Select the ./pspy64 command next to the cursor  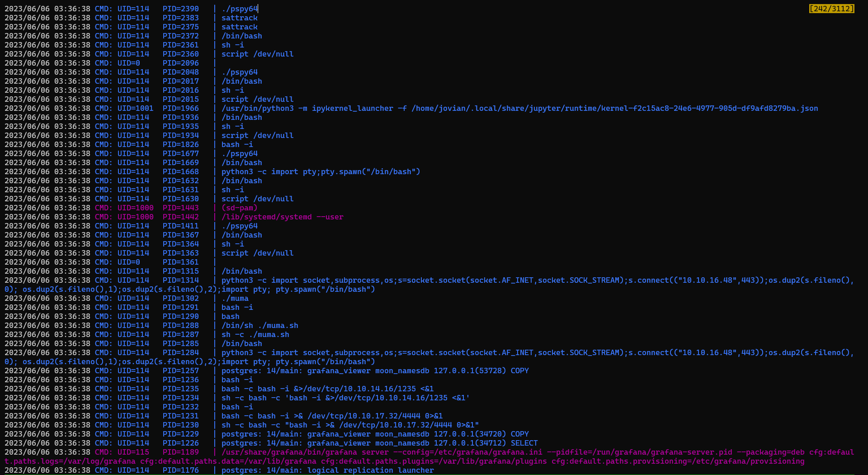(239, 9)
